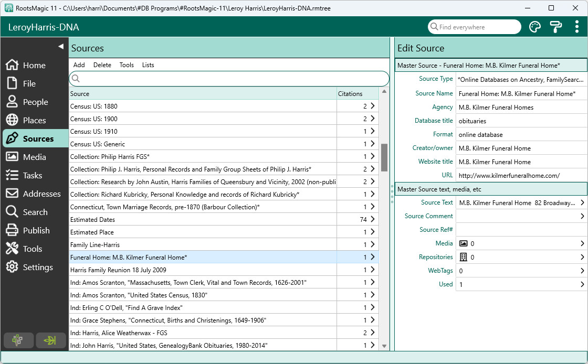The height and width of the screenshot is (364, 588).
Task: Click the Database title field label
Action: [434, 121]
